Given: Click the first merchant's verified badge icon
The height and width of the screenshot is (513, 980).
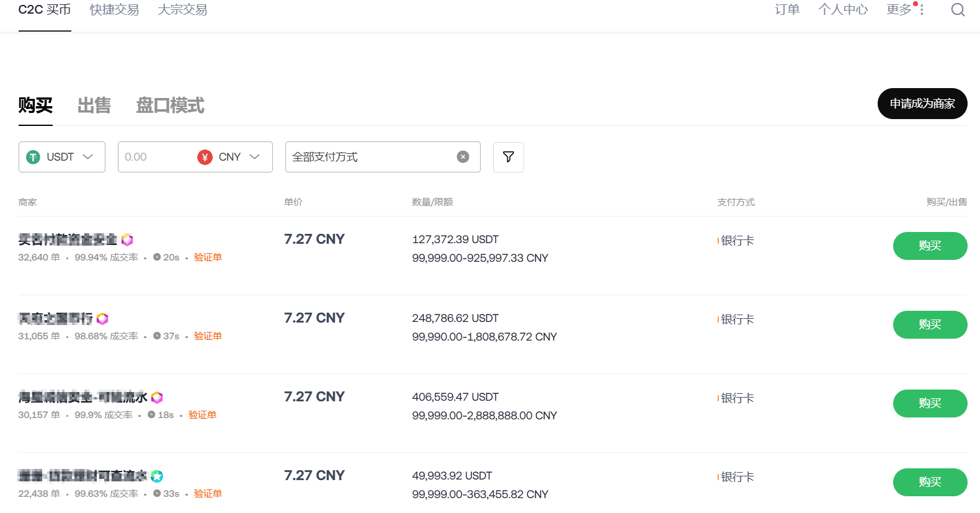Looking at the screenshot, I should coord(127,239).
